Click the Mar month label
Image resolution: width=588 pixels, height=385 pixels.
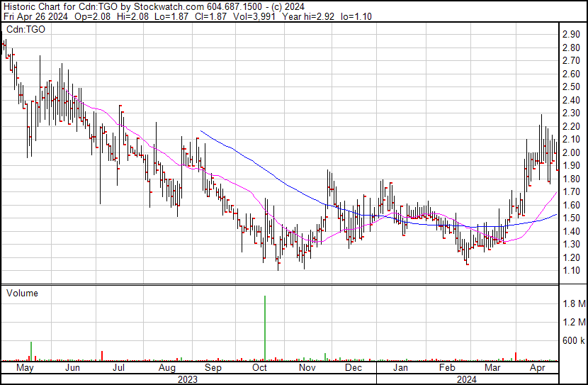click(x=492, y=368)
